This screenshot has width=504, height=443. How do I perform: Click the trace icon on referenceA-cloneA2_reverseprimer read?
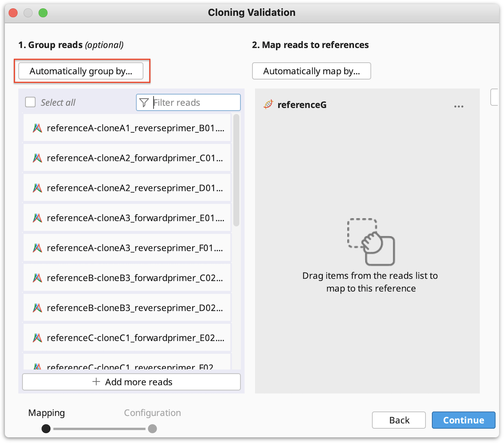[37, 188]
